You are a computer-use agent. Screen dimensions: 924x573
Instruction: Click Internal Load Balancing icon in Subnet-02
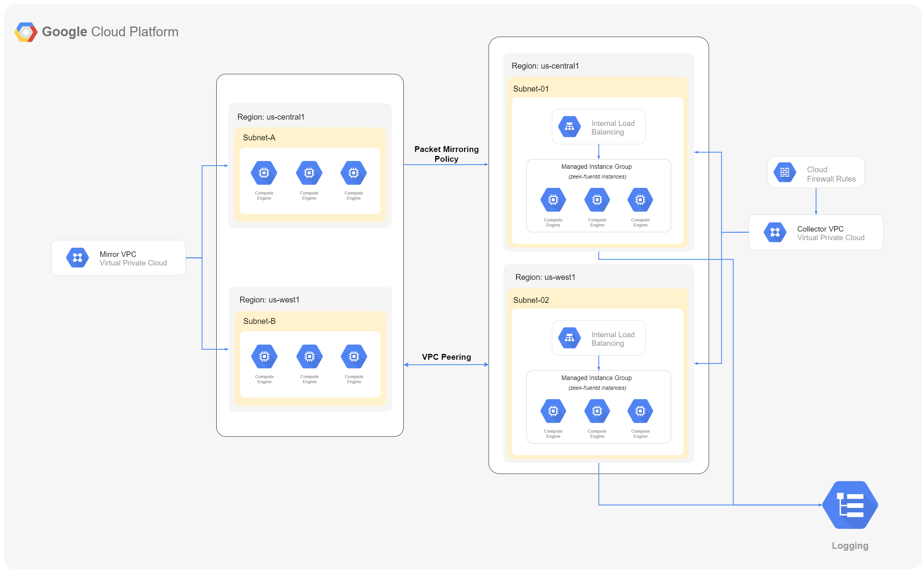click(569, 338)
